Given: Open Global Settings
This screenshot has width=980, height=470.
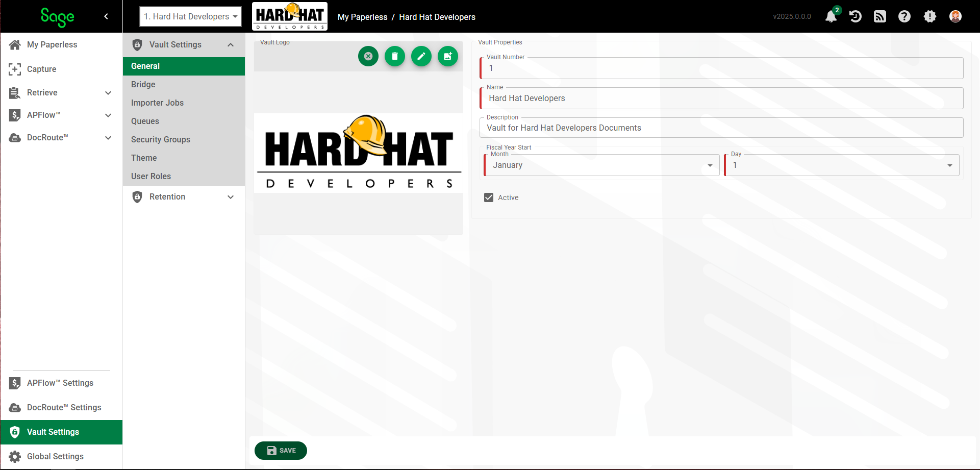Looking at the screenshot, I should pos(61,456).
